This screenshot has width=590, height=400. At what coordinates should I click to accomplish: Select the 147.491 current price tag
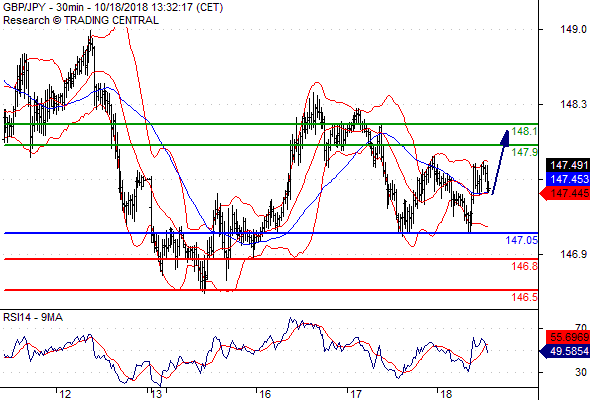[568, 165]
